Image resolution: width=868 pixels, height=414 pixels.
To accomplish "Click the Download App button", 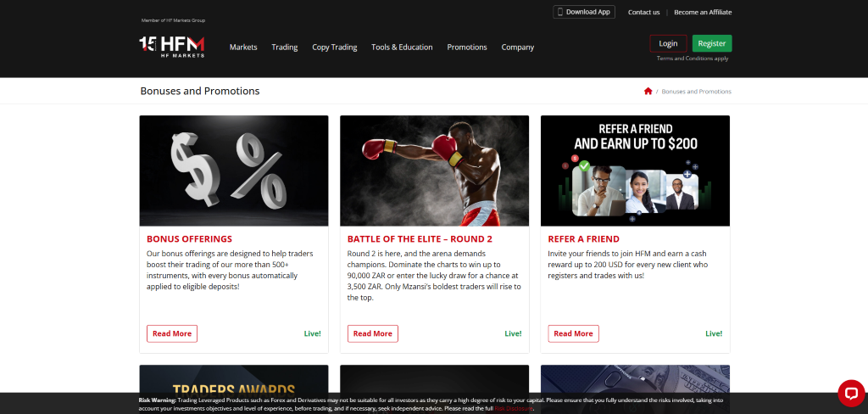I will [583, 12].
